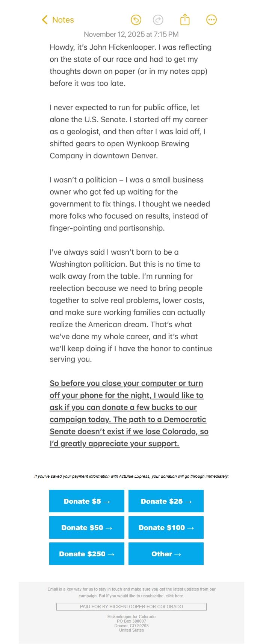Tap the PAID FOR BY HICKENLOOPER disclaimer box

pos(131,607)
